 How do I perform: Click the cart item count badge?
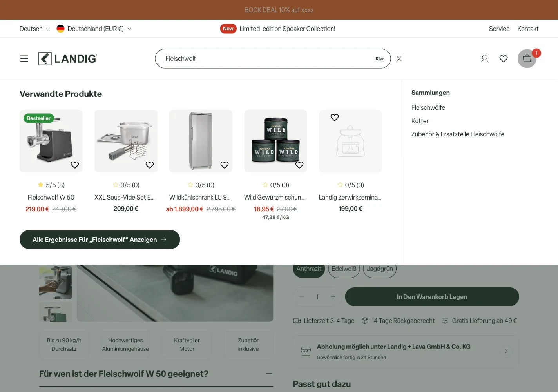point(536,53)
